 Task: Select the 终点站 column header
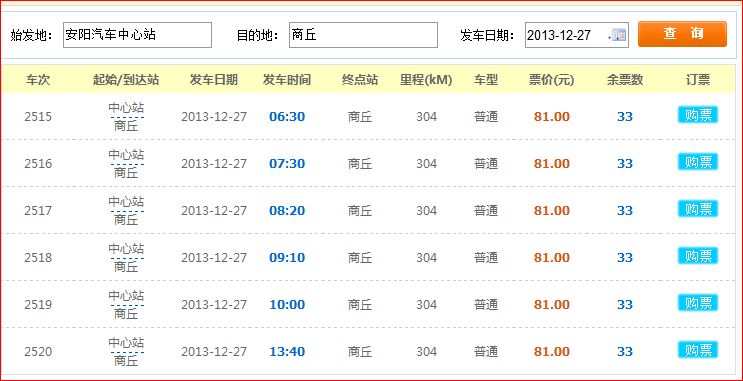pyautogui.click(x=360, y=80)
